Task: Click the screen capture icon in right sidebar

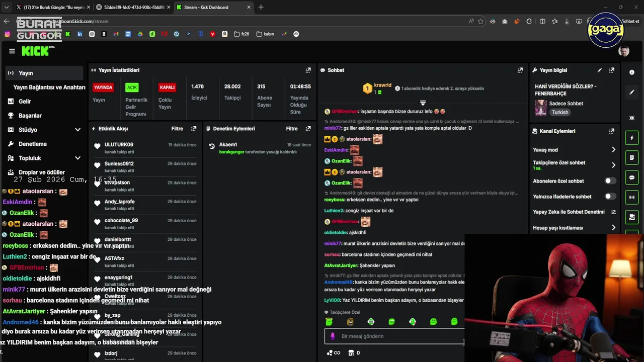Action: pyautogui.click(x=632, y=118)
